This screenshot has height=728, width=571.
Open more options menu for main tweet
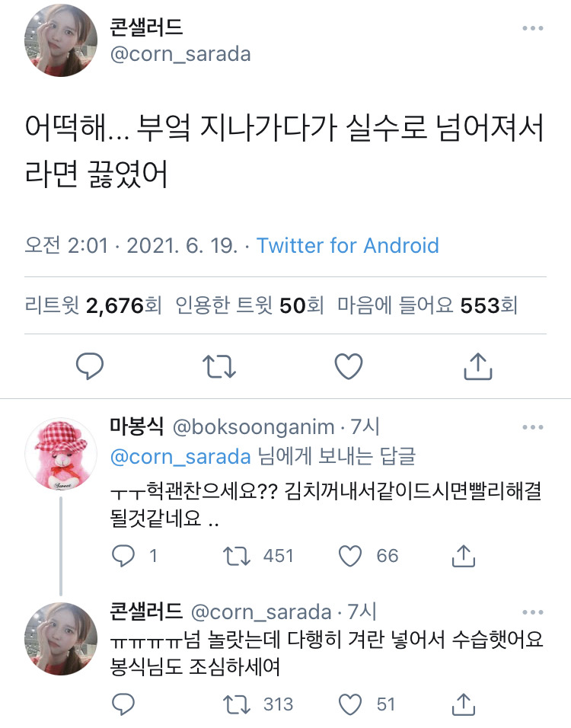[x=533, y=29]
